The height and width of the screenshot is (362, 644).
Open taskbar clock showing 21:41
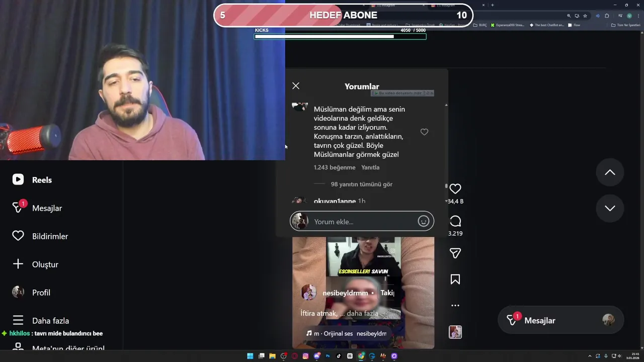632,356
